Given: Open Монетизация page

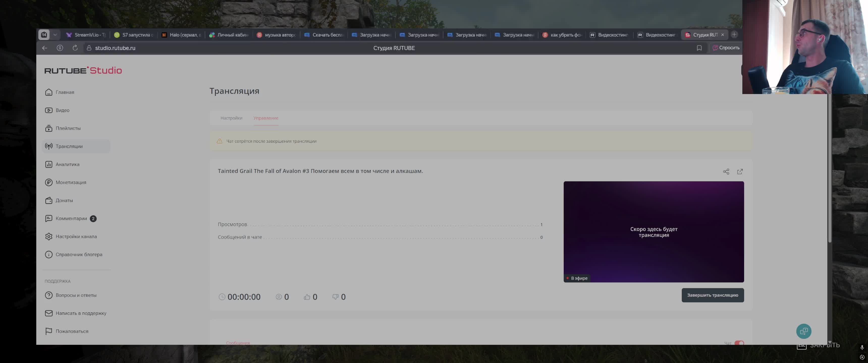Looking at the screenshot, I should (x=70, y=182).
